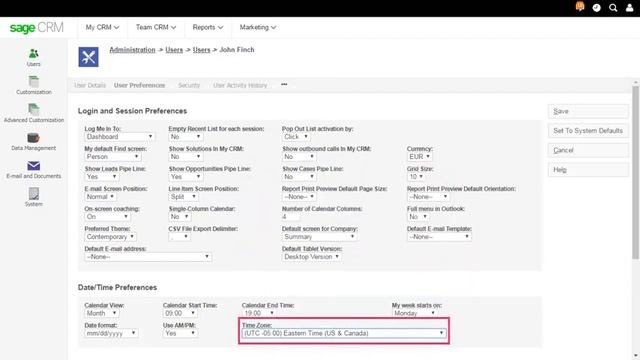
Task: Open the Use AM/PM dropdown
Action: (180, 333)
